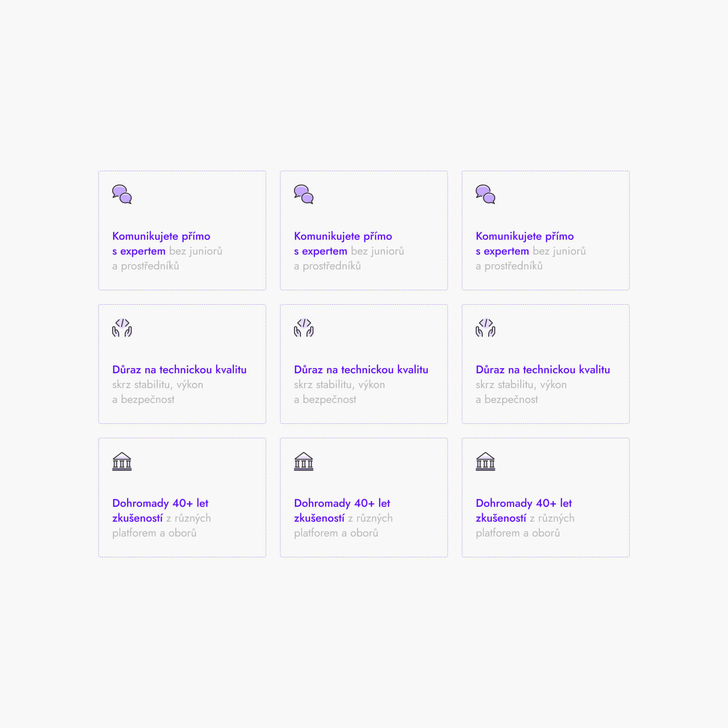Click gray 'bez juniorů' text in middle card

(377, 251)
